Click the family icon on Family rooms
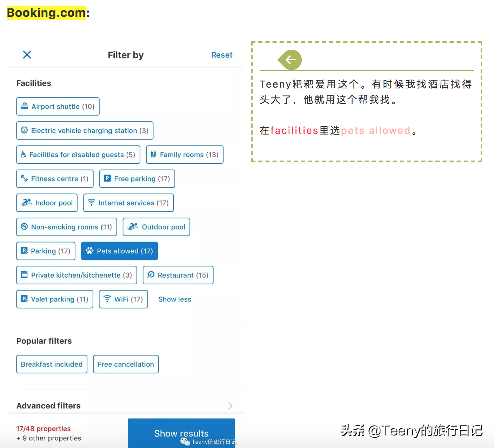Image resolution: width=494 pixels, height=448 pixels. coord(153,155)
